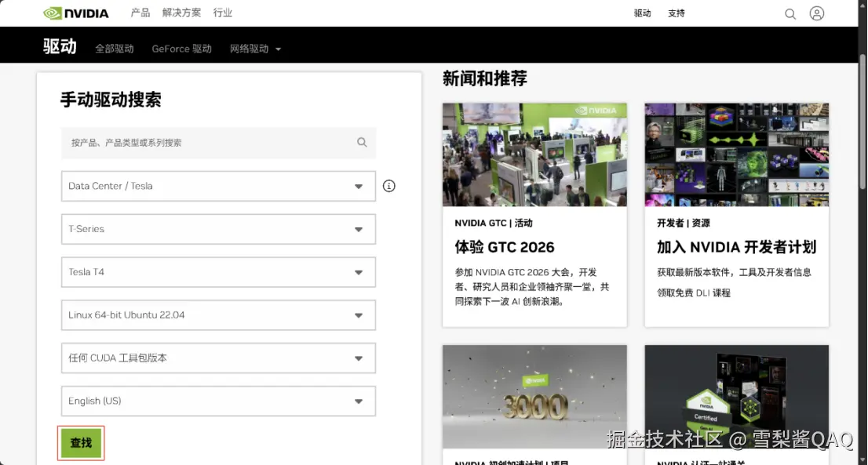Open the user account icon
The image size is (868, 465).
point(816,13)
